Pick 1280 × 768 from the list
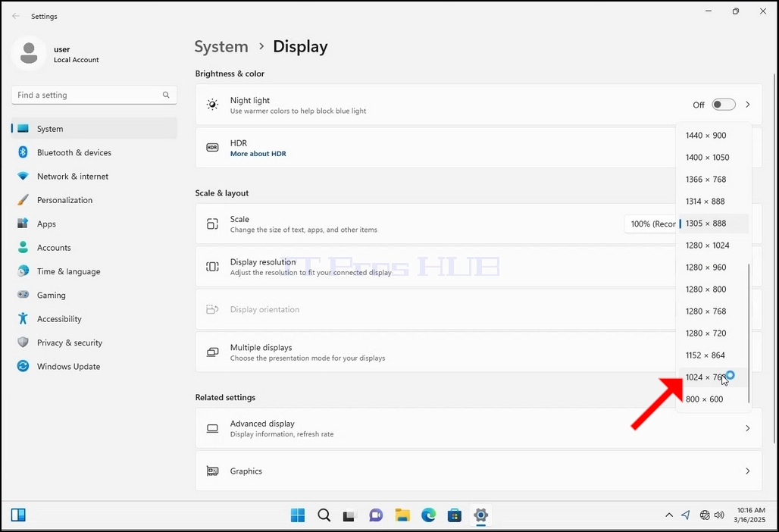 [x=713, y=311]
